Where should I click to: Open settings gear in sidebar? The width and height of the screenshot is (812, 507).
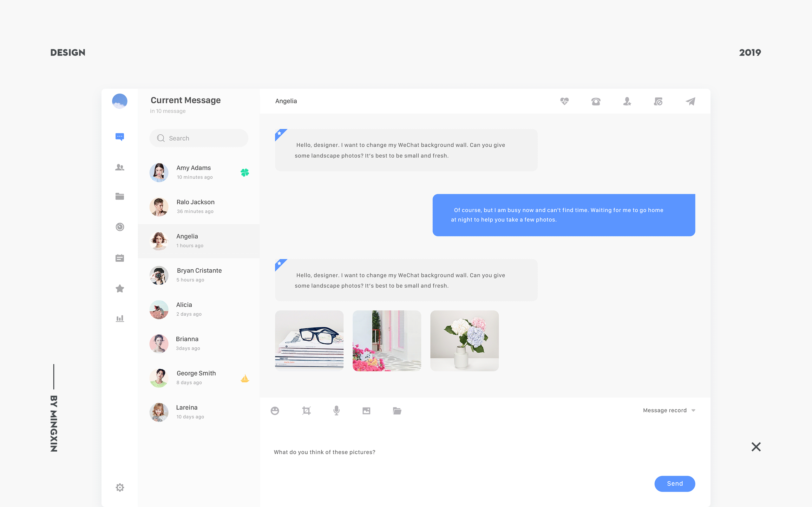(120, 487)
